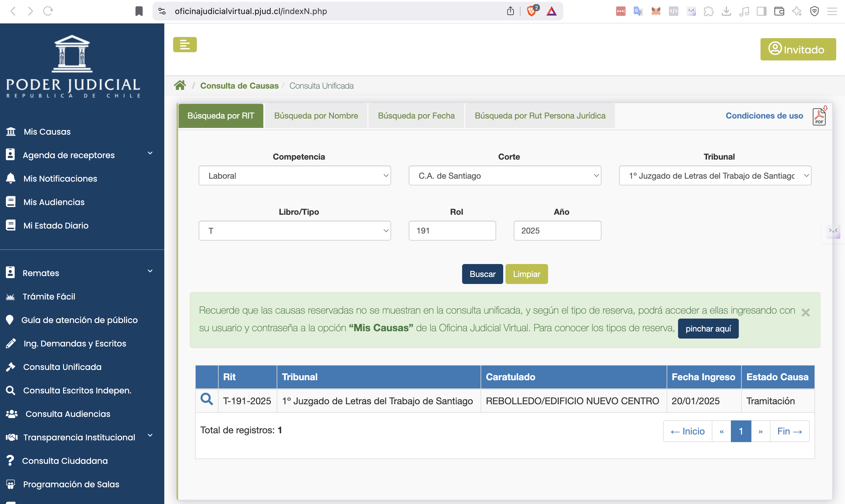The height and width of the screenshot is (504, 845).
Task: Dismiss the green reminder alert
Action: coord(806,312)
